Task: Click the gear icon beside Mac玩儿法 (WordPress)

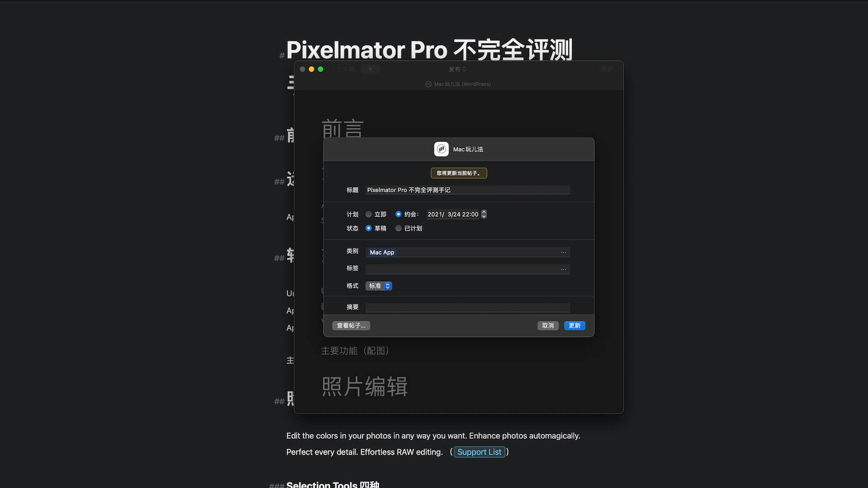Action: (429, 84)
